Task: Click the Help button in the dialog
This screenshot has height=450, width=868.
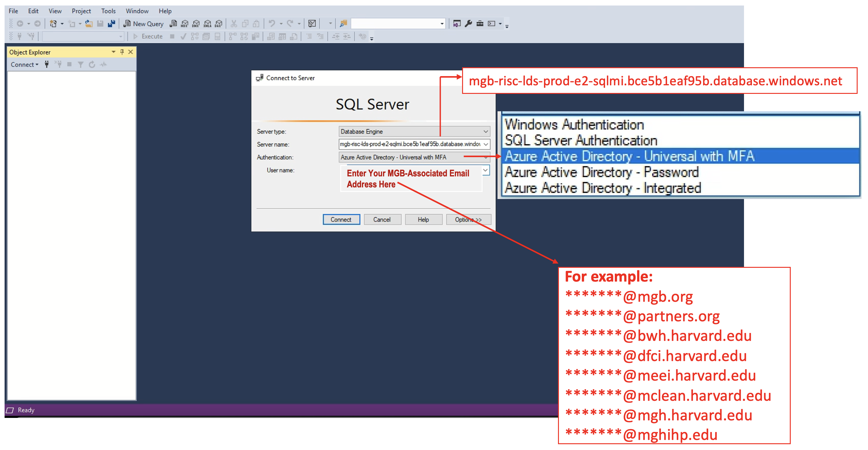Action: click(423, 219)
